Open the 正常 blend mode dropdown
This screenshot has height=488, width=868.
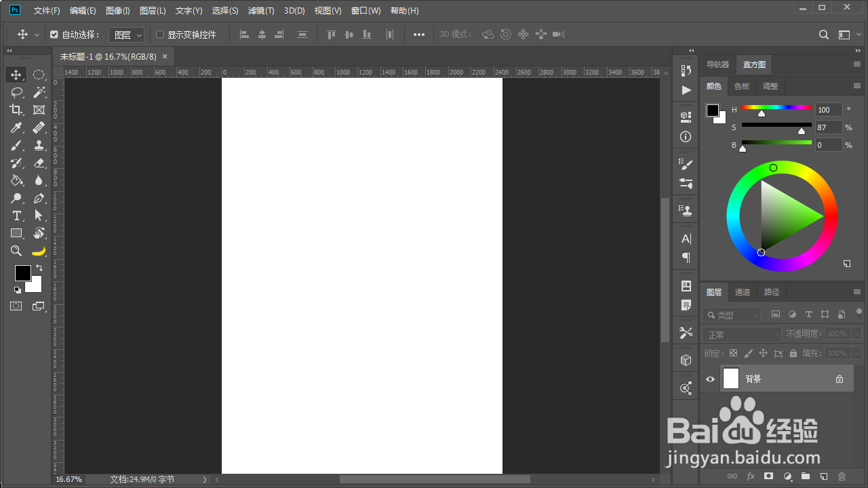coord(741,333)
